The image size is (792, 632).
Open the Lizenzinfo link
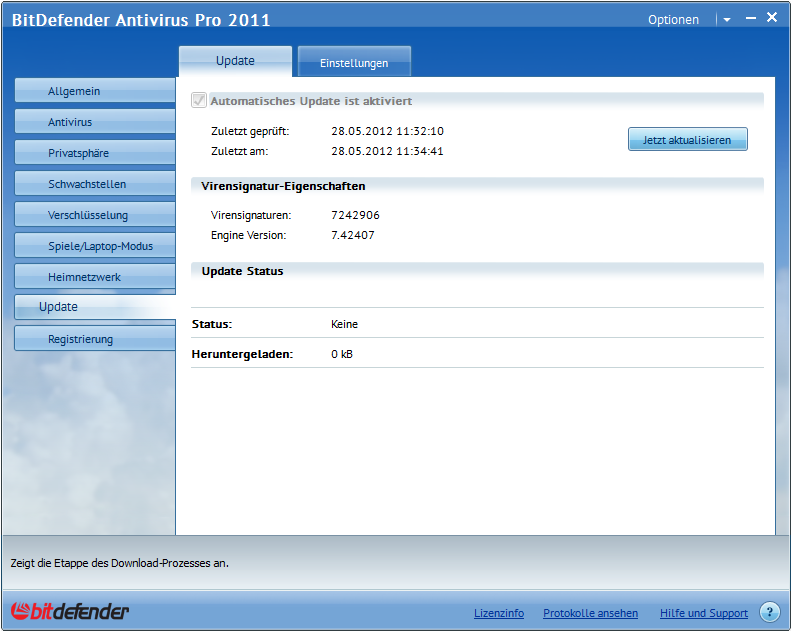point(499,613)
